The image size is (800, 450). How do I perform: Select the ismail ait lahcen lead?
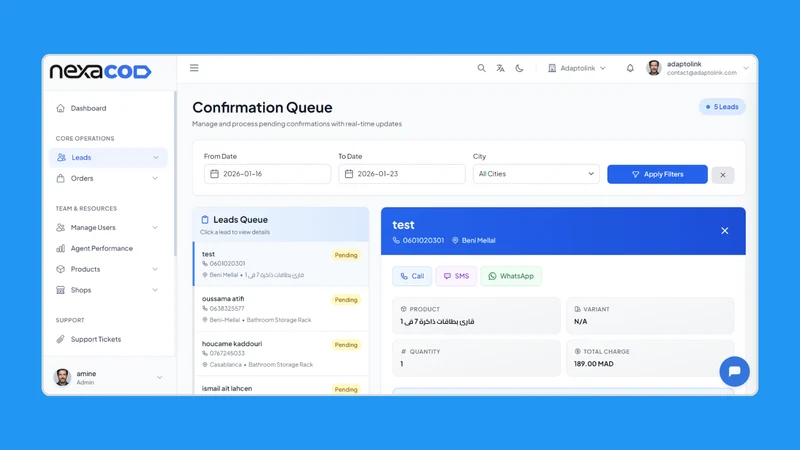(x=281, y=387)
